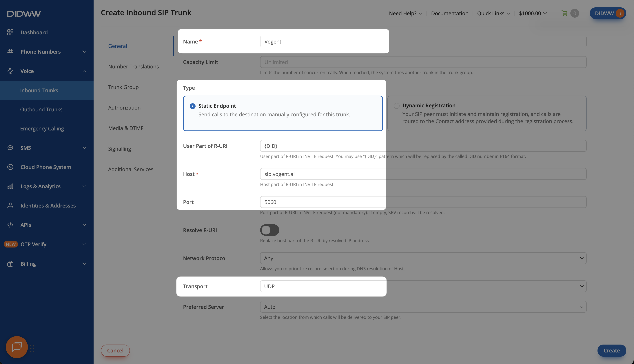634x364 pixels.
Task: Open the Preferred Server dropdown
Action: coord(423,307)
